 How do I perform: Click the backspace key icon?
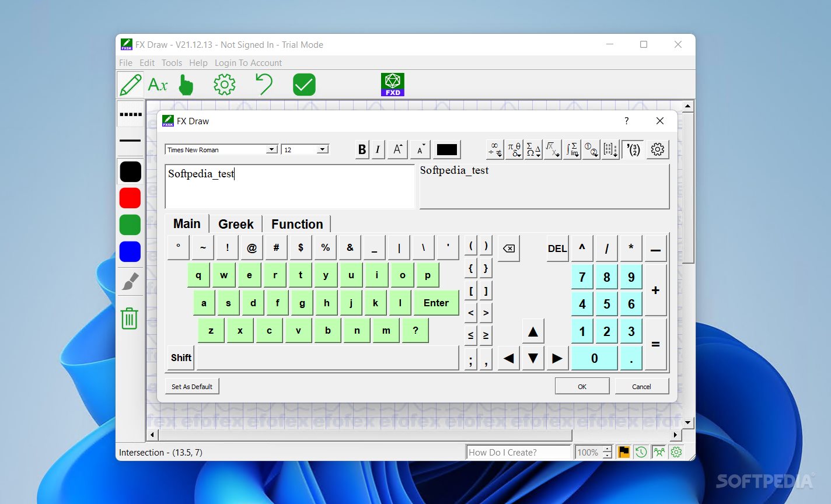(509, 249)
